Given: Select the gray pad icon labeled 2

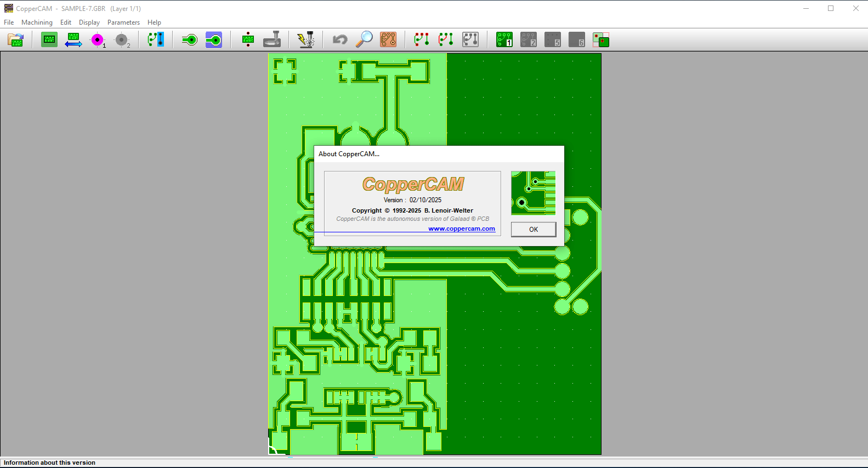Looking at the screenshot, I should point(122,40).
